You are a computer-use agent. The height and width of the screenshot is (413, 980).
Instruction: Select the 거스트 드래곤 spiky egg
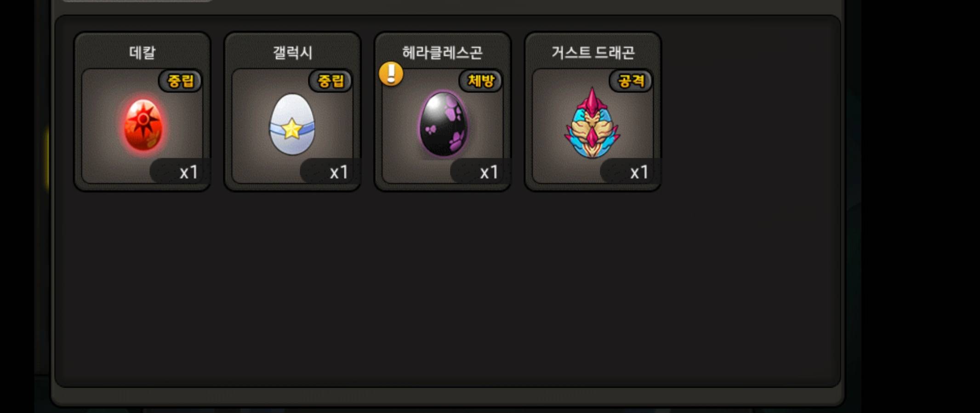point(592,123)
